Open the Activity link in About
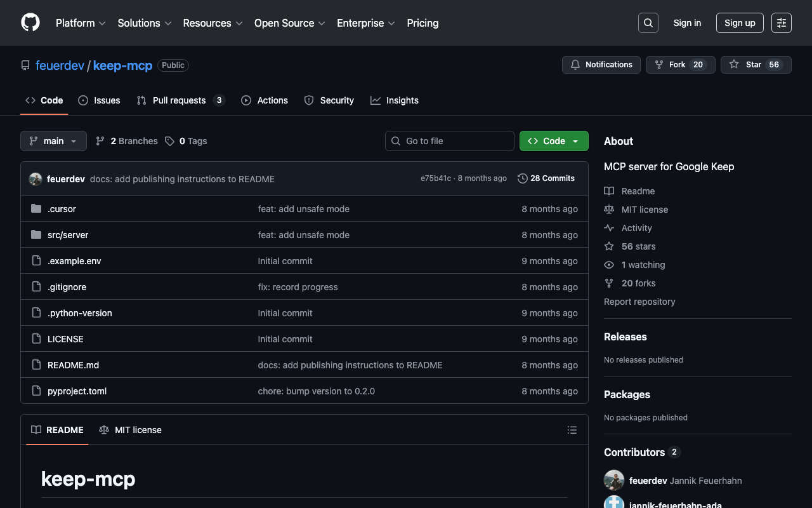Screen dimensions: 812x508 636,228
